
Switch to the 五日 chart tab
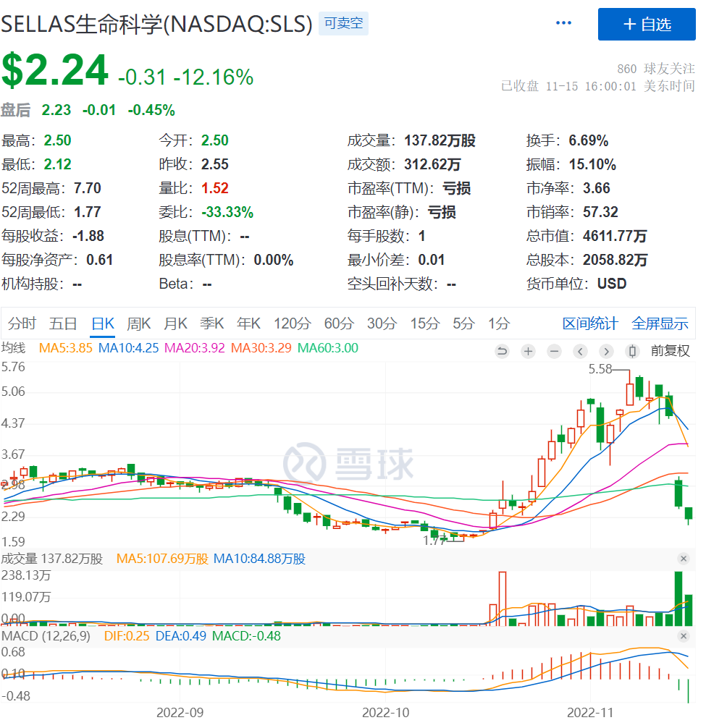click(x=63, y=323)
